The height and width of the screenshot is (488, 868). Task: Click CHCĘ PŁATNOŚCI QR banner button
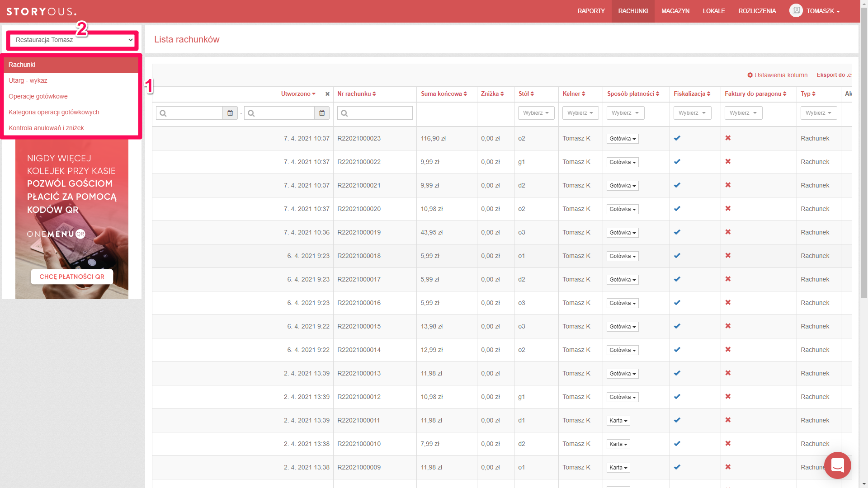coord(72,277)
